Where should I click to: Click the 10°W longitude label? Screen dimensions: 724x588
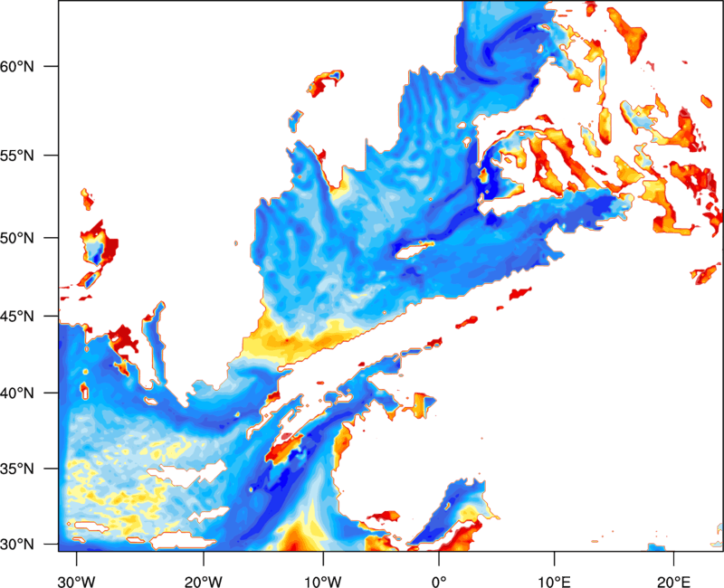click(x=323, y=582)
